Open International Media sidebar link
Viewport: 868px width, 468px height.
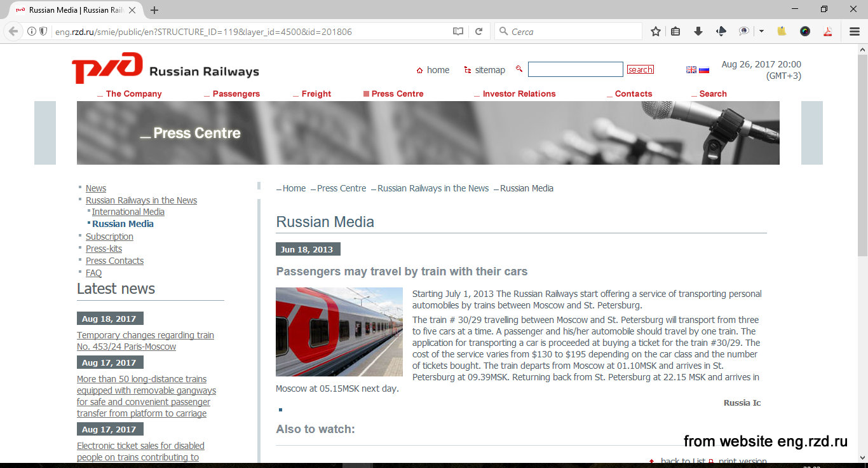[x=128, y=212]
